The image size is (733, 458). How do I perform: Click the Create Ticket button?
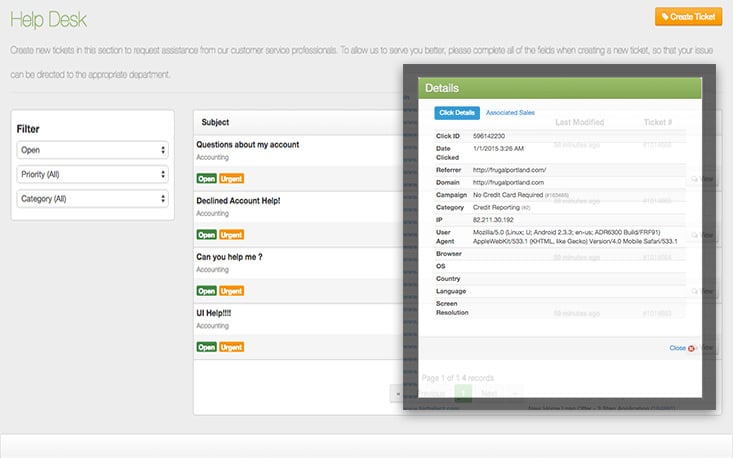(689, 17)
